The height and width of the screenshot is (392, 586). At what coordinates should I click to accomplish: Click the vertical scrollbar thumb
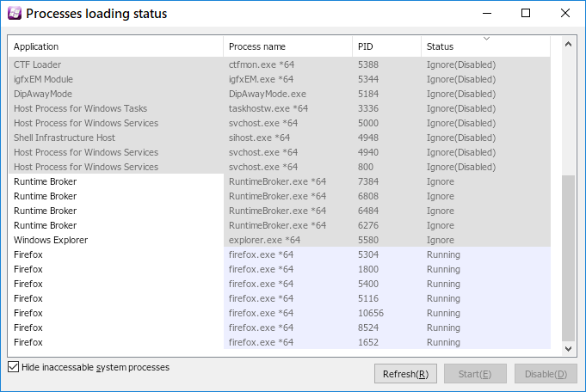click(x=569, y=258)
